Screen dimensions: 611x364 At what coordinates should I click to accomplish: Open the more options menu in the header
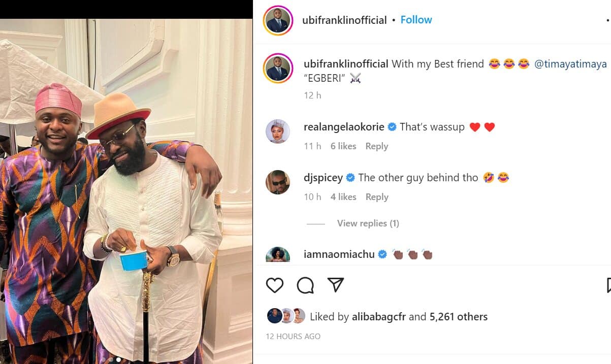click(608, 20)
